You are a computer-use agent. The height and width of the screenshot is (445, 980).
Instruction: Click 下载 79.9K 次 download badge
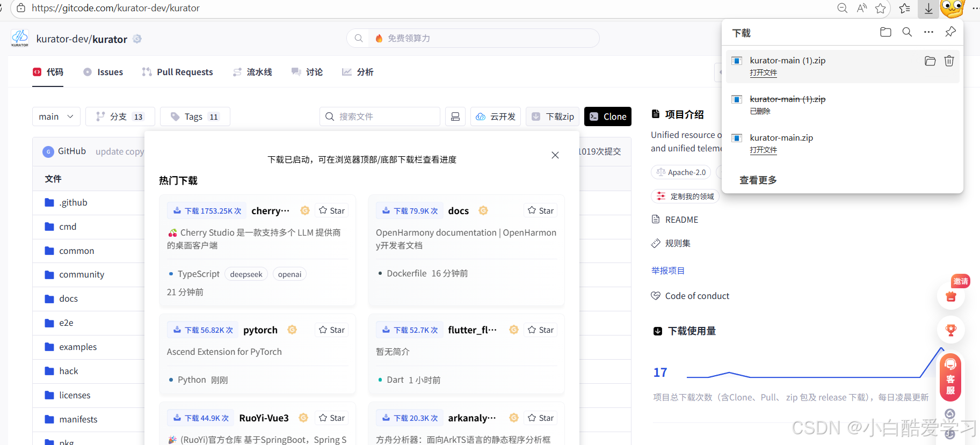[410, 211]
